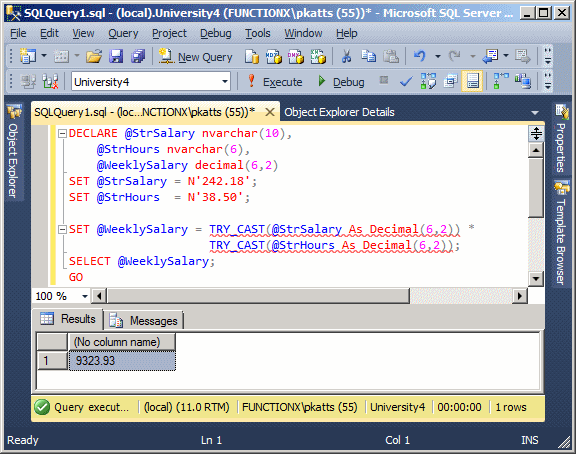Click the Open File folder icon

point(94,57)
